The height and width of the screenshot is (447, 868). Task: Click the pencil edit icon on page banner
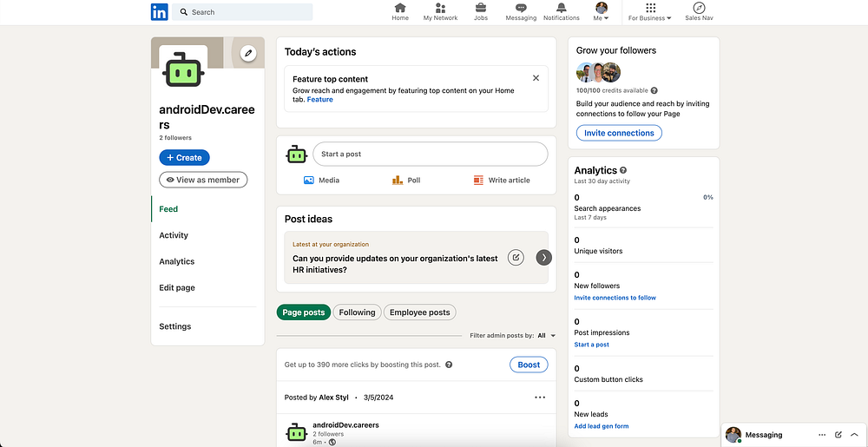pos(248,53)
